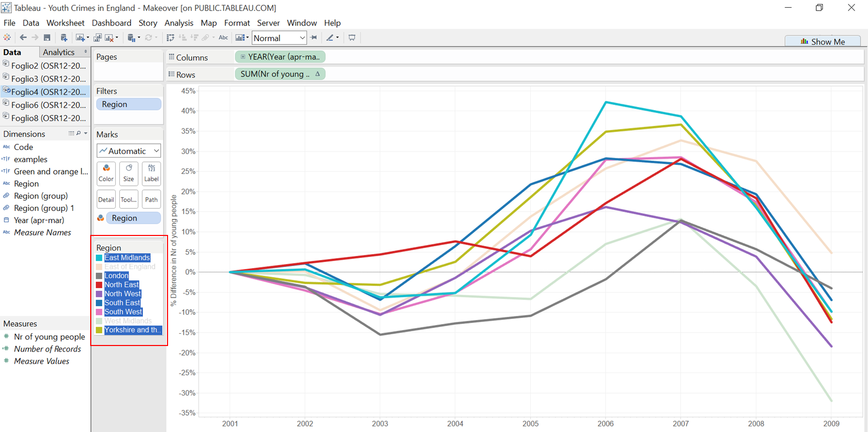Open the Worksheet menu
868x432 pixels.
click(65, 23)
